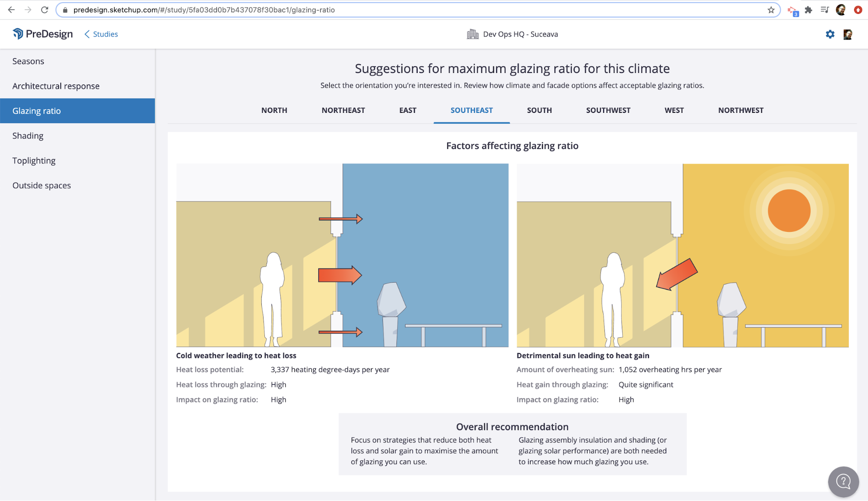Switch to the NORTH orientation tab
The width and height of the screenshot is (868, 501).
(274, 110)
